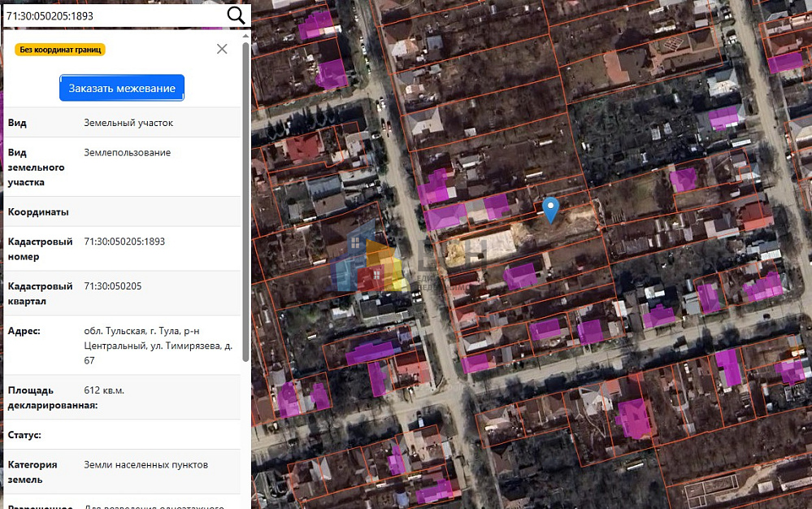The width and height of the screenshot is (812, 509).
Task: Click the Статус row label
Action: pyautogui.click(x=24, y=435)
